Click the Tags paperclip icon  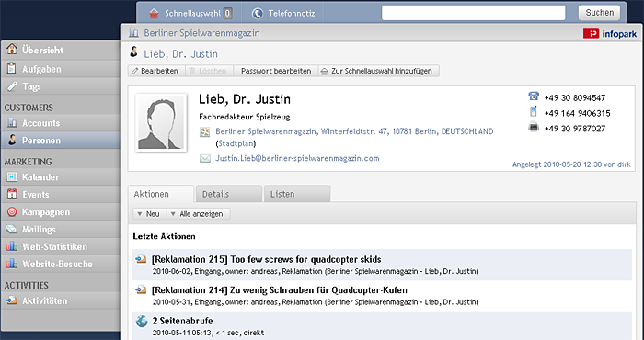(12, 86)
